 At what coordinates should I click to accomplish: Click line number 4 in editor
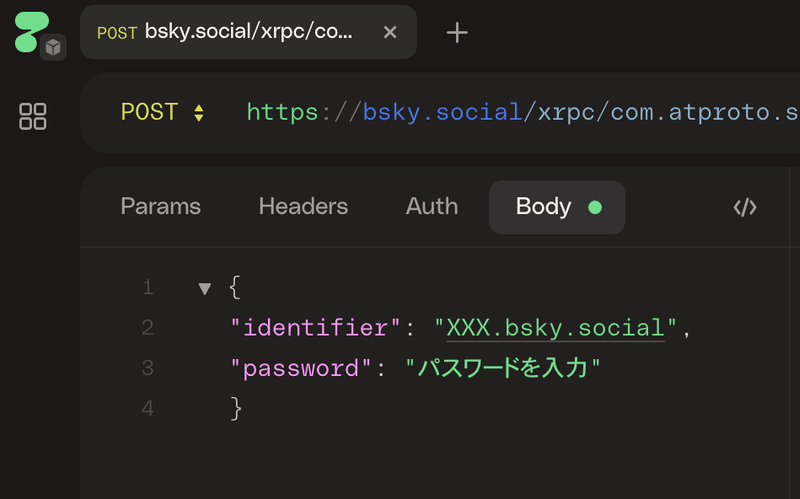tap(147, 408)
